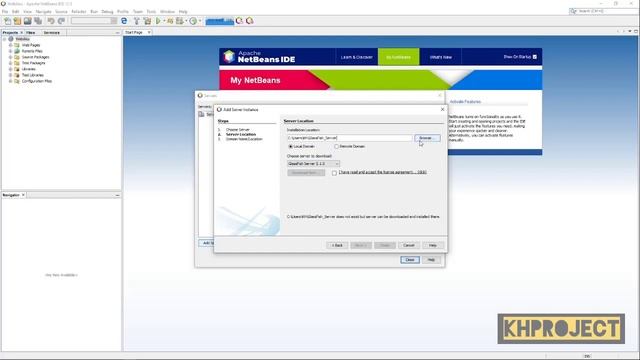Viewport: 640px width, 360px height.
Task: Click the green Run Project icon
Action: tap(158, 21)
